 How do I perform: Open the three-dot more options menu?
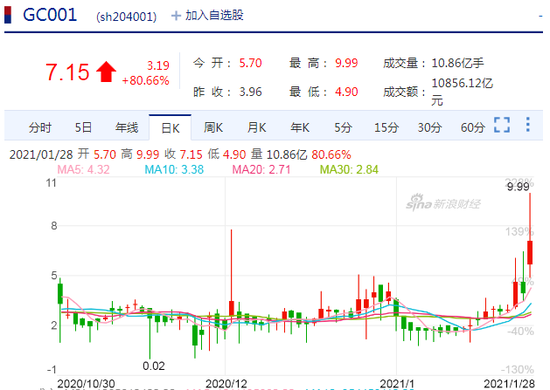(x=528, y=125)
